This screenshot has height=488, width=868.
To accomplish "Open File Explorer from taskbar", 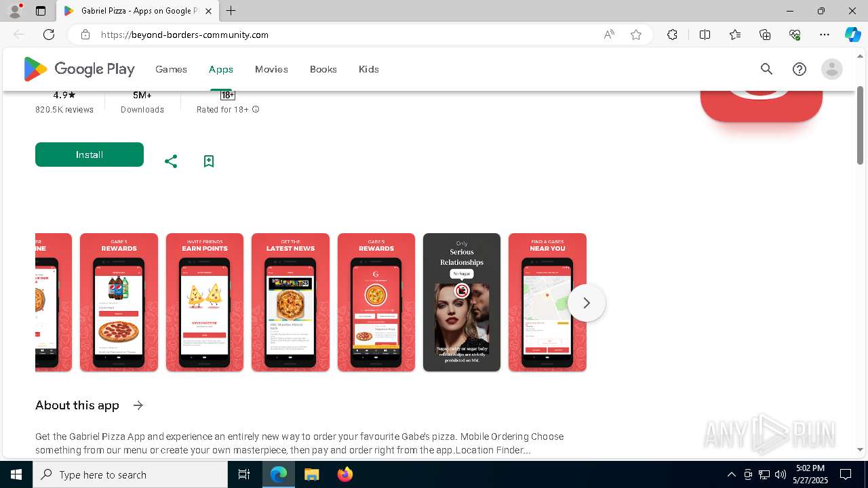I will 311,474.
